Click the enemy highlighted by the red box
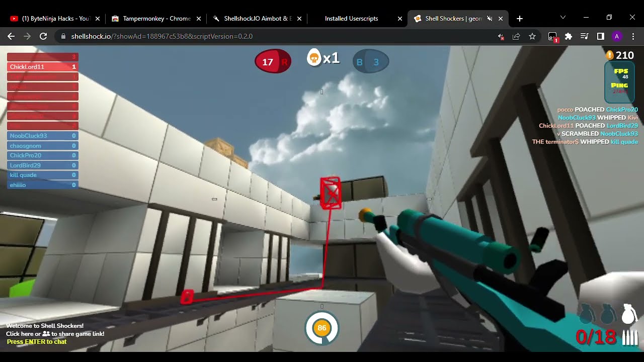 [331, 192]
